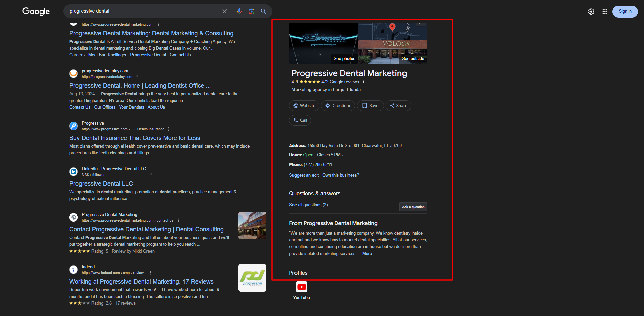Open the Progressive Dental sitelink
644x316 pixels.
click(148, 55)
